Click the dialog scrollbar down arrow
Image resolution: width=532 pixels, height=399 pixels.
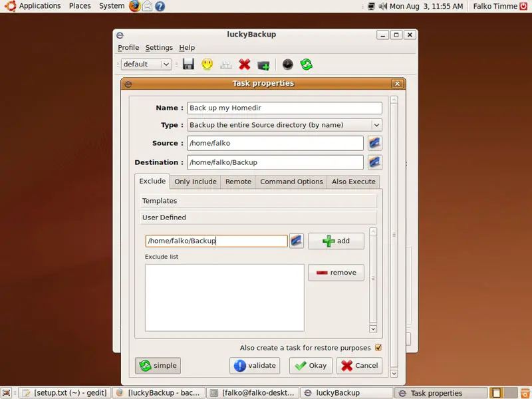tap(394, 373)
